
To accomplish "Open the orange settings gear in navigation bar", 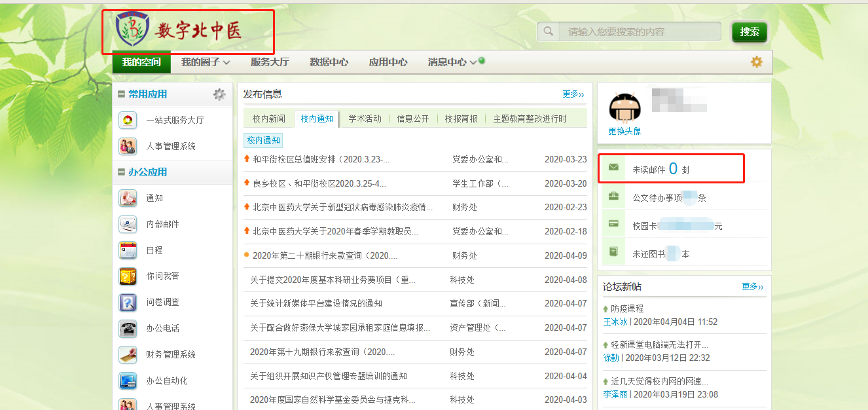I will [757, 62].
